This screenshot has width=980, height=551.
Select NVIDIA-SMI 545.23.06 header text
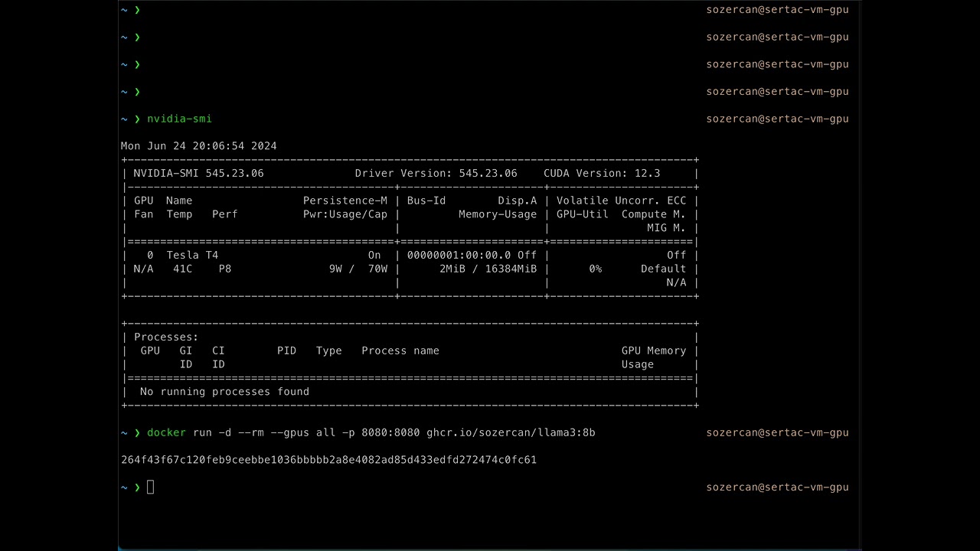[199, 173]
